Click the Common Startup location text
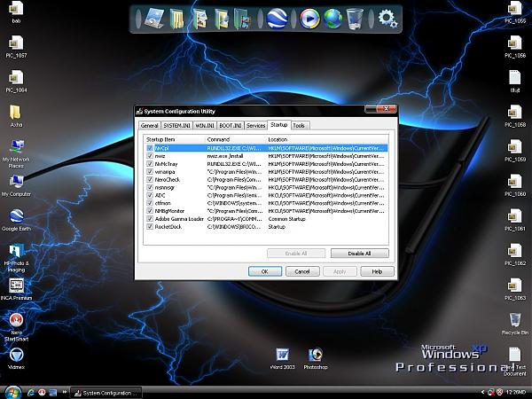Image resolution: width=532 pixels, height=399 pixels. pyautogui.click(x=286, y=219)
